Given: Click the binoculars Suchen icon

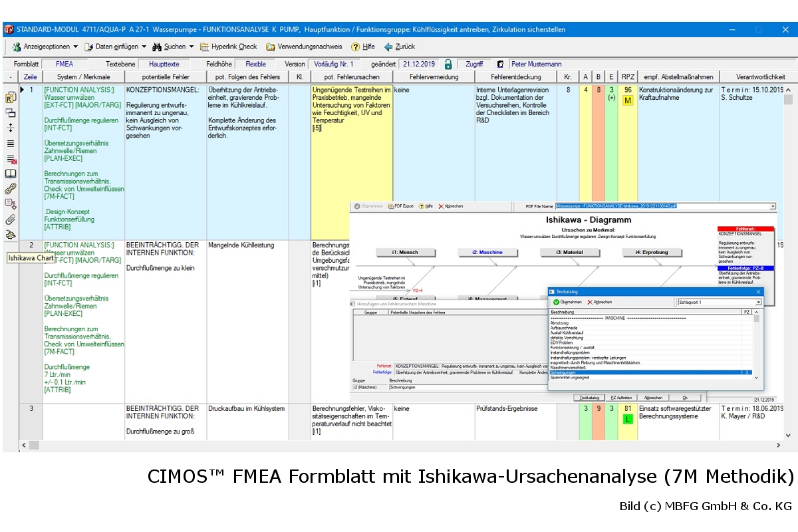Looking at the screenshot, I should (x=157, y=47).
